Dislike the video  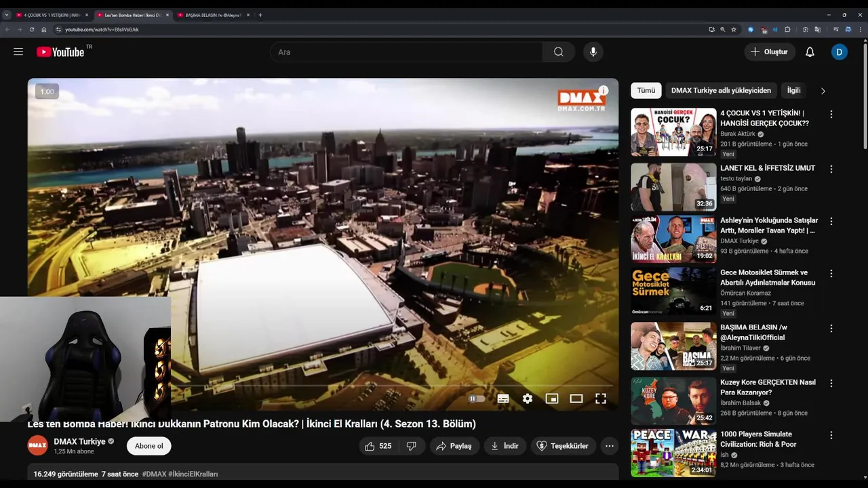coord(411,446)
